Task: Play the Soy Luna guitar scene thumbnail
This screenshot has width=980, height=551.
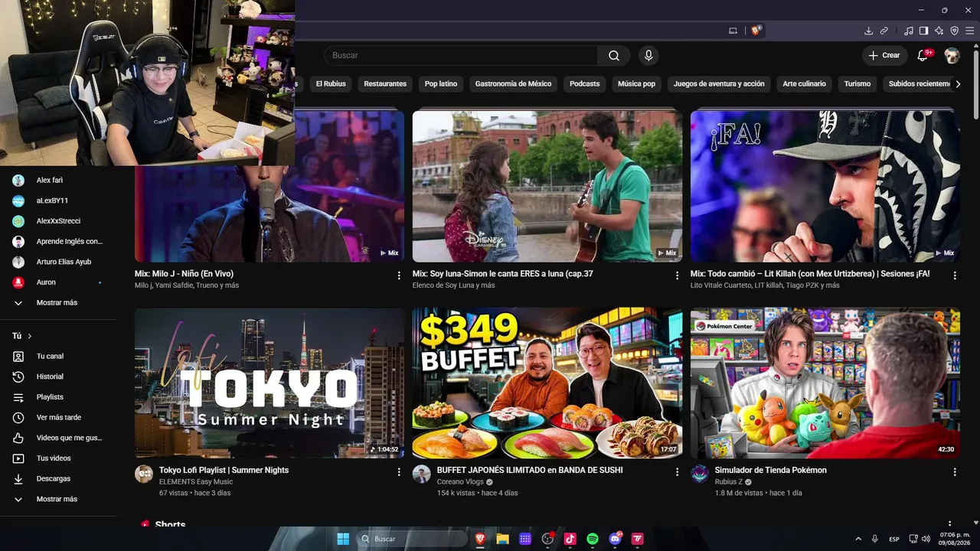Action: (x=547, y=186)
